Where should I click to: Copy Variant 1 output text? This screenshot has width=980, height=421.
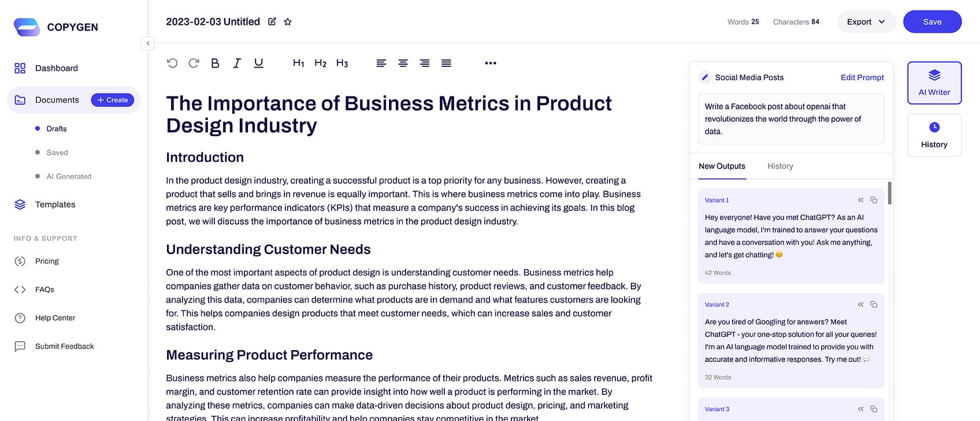[x=874, y=200]
